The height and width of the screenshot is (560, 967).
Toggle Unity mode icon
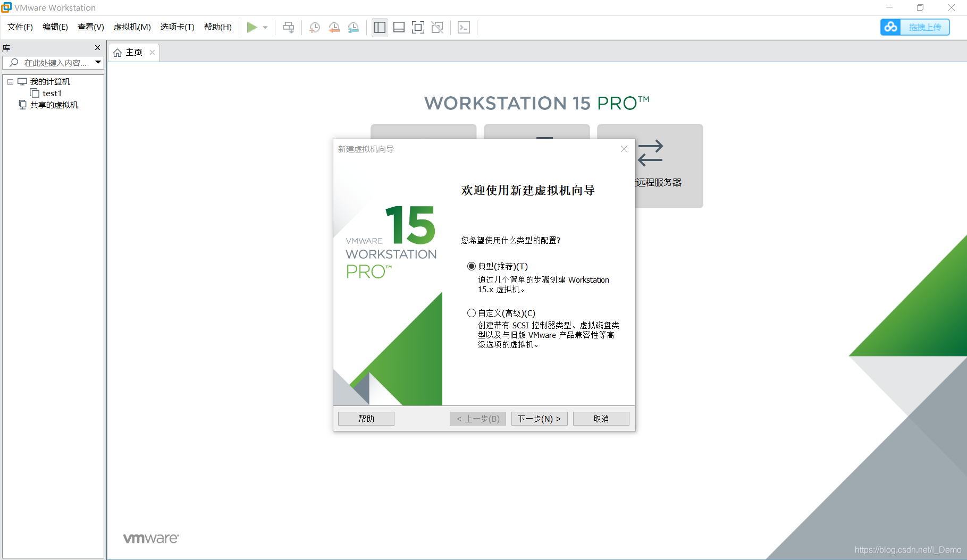click(x=437, y=27)
